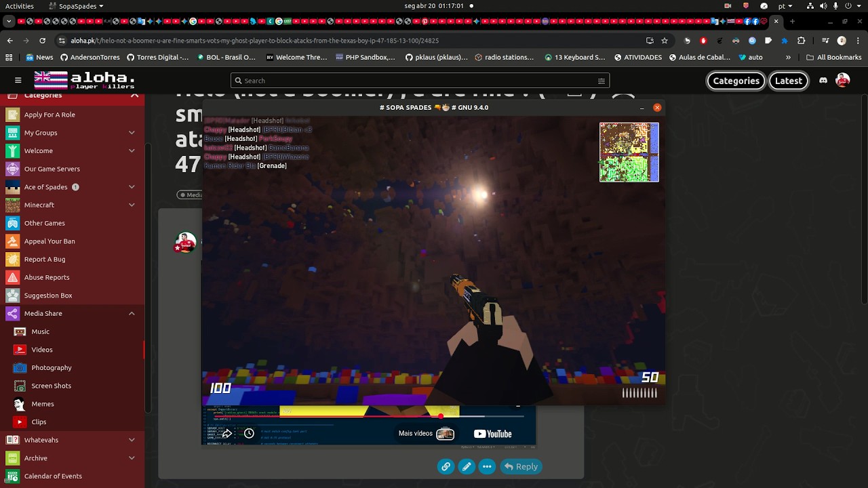Click the Discord icon in the forum header
Image resolution: width=868 pixels, height=488 pixels.
click(823, 81)
